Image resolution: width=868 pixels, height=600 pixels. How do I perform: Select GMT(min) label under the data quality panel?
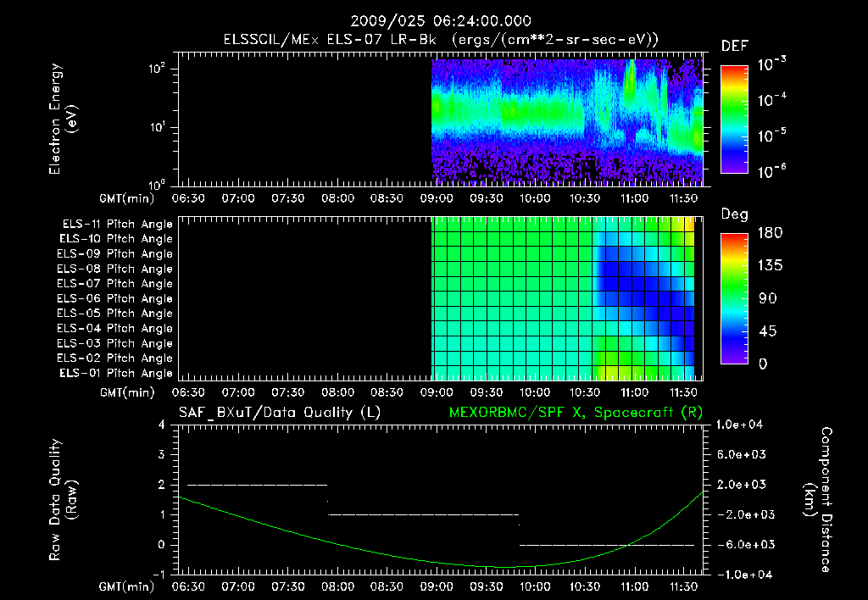pyautogui.click(x=127, y=586)
